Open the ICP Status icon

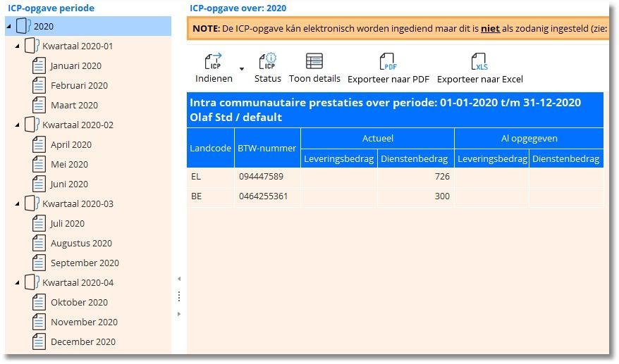click(267, 61)
